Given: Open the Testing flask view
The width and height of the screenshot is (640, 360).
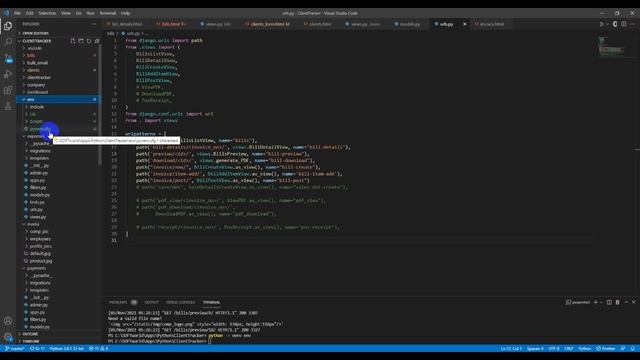Looking at the screenshot, I should coord(8,106).
